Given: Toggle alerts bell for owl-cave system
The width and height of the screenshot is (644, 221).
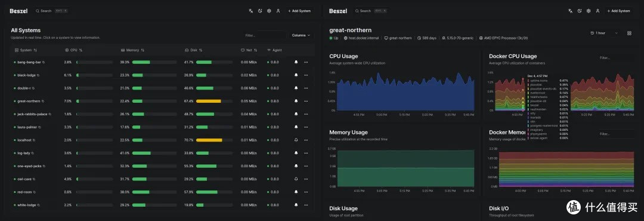Looking at the screenshot, I should (x=296, y=179).
